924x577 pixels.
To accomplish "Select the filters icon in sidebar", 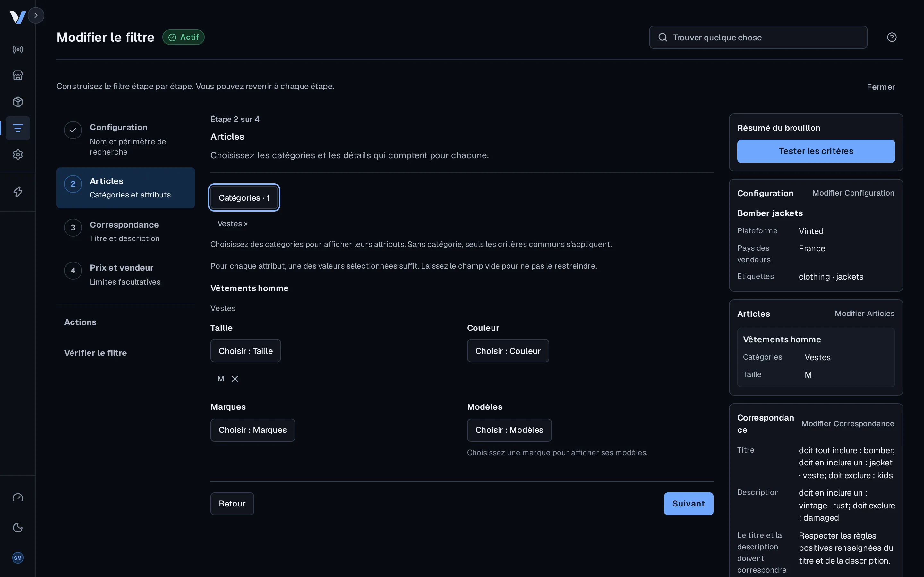I will pyautogui.click(x=18, y=128).
